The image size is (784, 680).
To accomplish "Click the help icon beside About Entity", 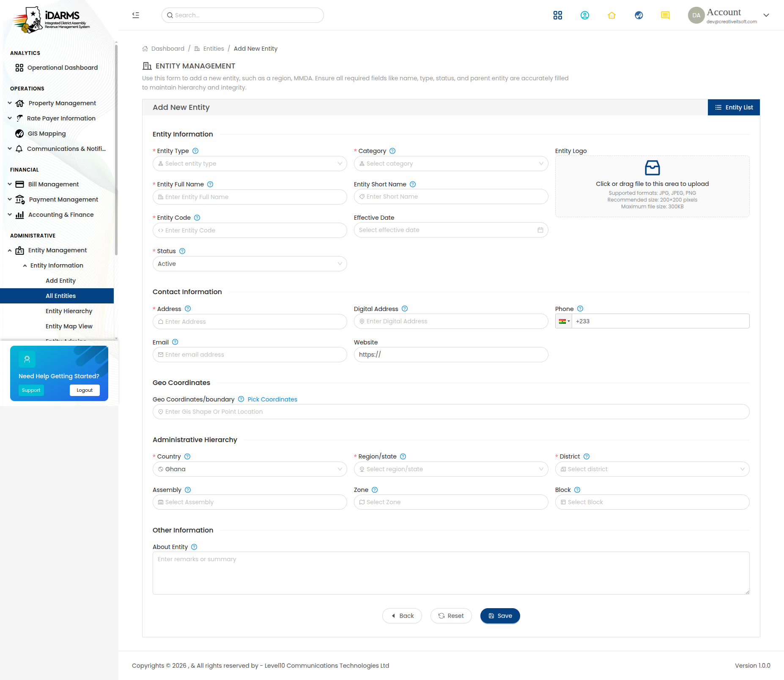I will pyautogui.click(x=194, y=547).
